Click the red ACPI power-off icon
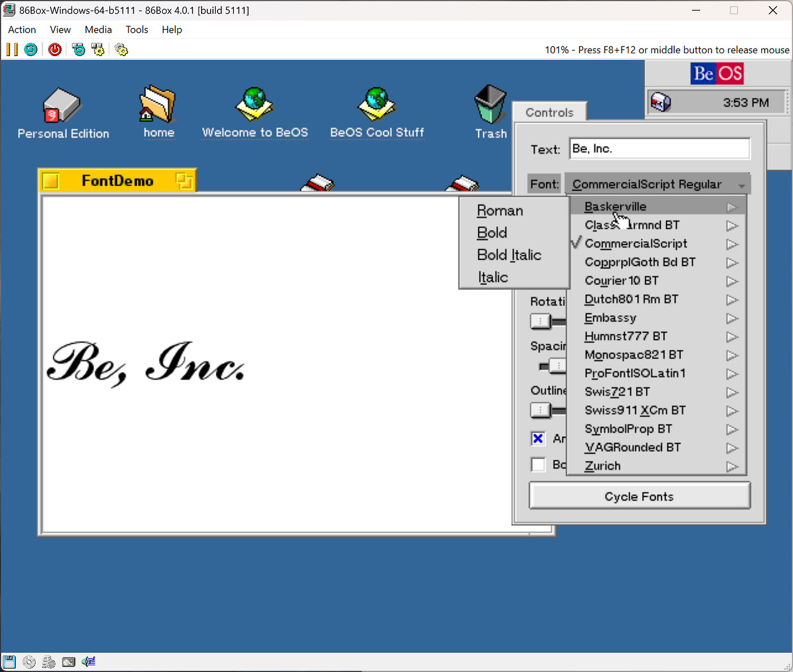The height and width of the screenshot is (672, 793). tap(55, 50)
